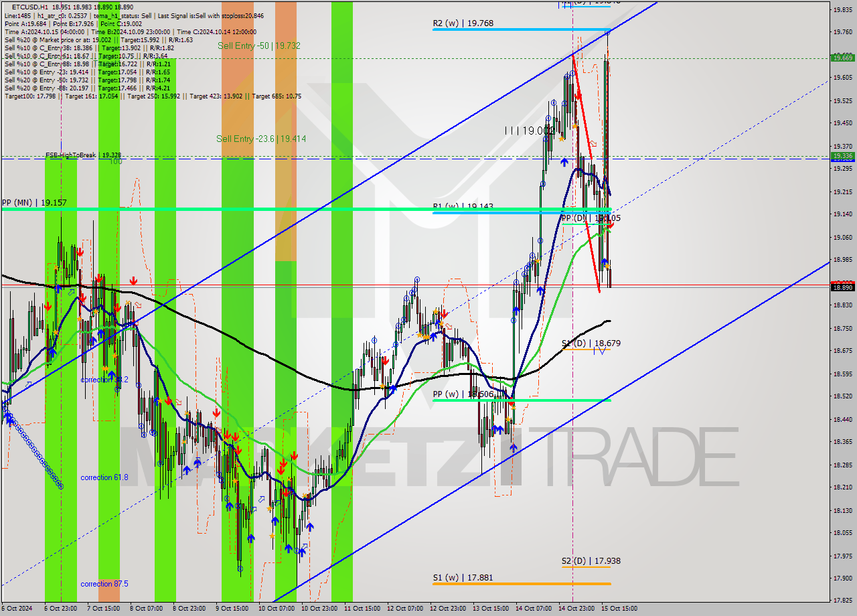Select the 'correction 38.2' Fibonacci label
Image resolution: width=857 pixels, height=616 pixels.
point(104,380)
